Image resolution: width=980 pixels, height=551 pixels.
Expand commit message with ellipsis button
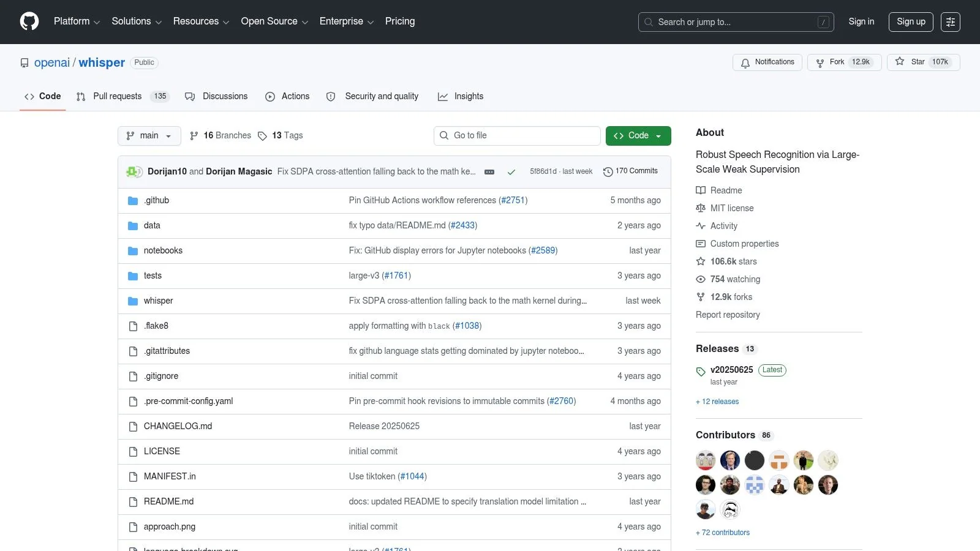click(x=489, y=172)
